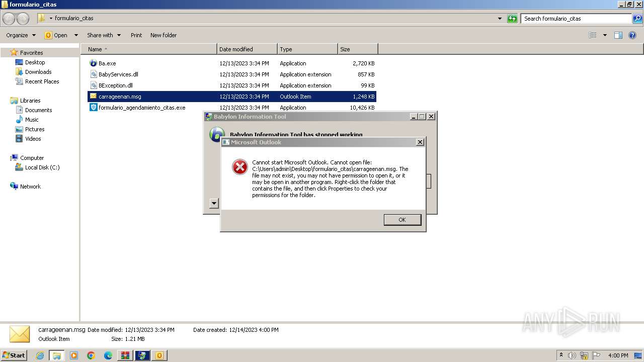644x362 pixels.
Task: Click formulario_agendamiento_citas.exe shield icon
Action: click(93, 108)
